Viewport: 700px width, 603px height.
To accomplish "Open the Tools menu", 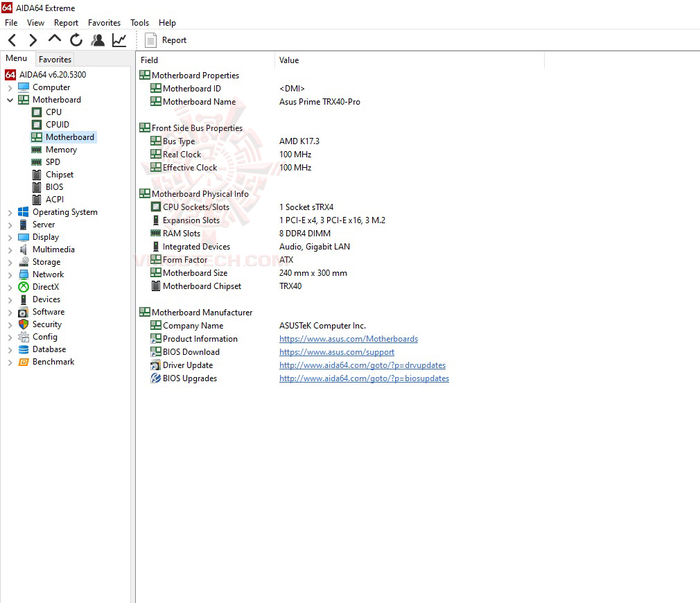I will [x=140, y=23].
